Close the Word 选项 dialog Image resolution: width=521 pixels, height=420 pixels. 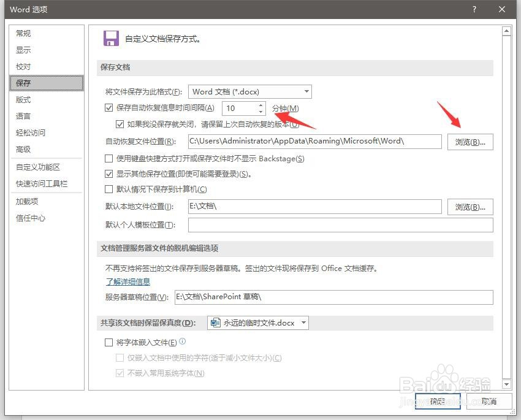pos(502,9)
